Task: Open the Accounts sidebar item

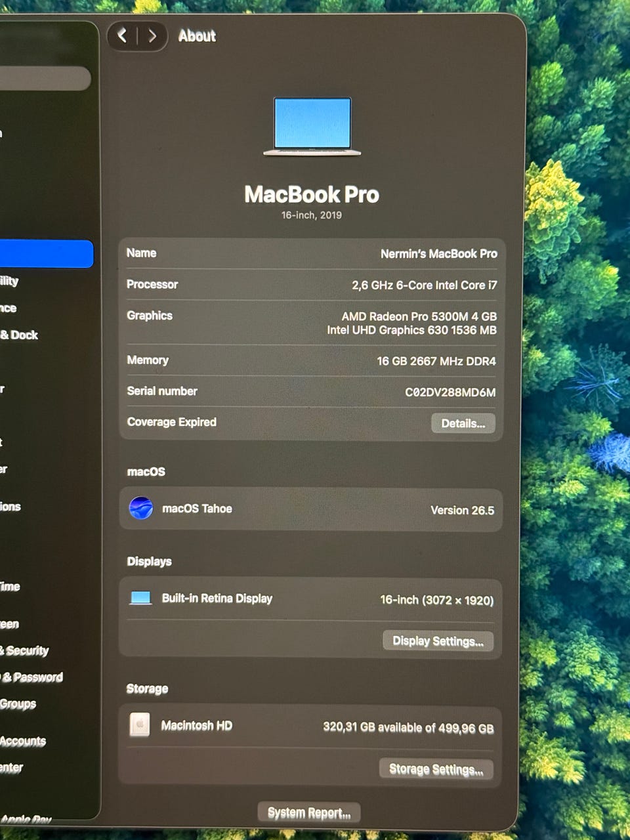Action: click(x=22, y=741)
